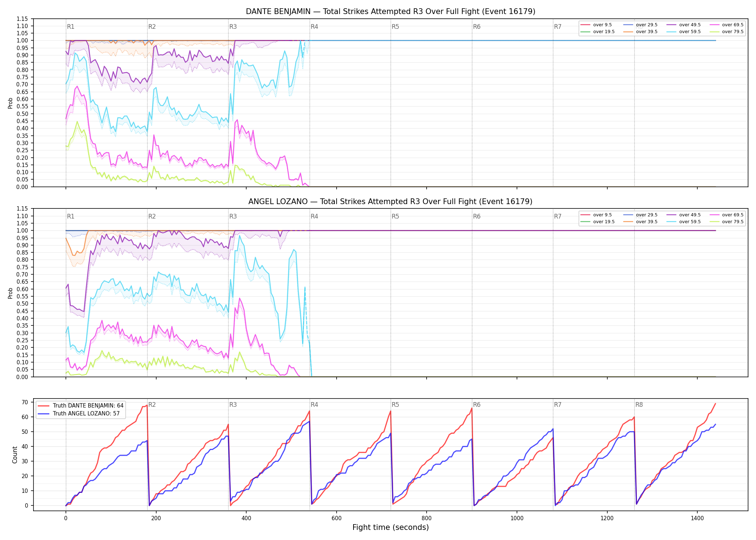
Task: Click y-axis tick 70 on Count chart
Action: [x=25, y=402]
